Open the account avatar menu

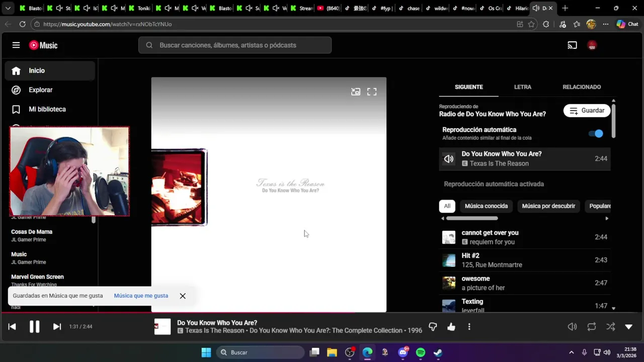tap(592, 45)
